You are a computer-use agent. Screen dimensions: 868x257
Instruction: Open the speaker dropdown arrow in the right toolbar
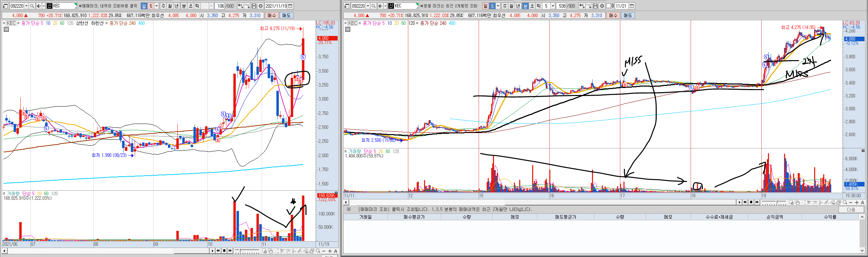click(385, 6)
